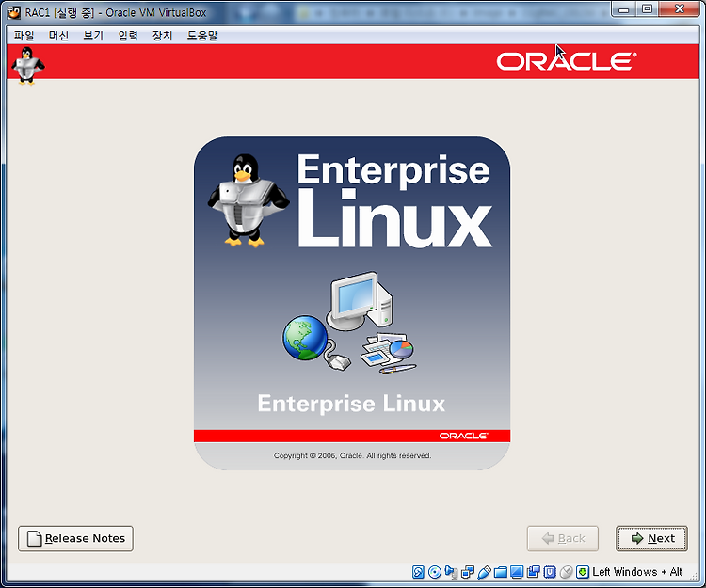Image resolution: width=706 pixels, height=588 pixels.
Task: Click the shared folders status icon
Action: [x=501, y=572]
